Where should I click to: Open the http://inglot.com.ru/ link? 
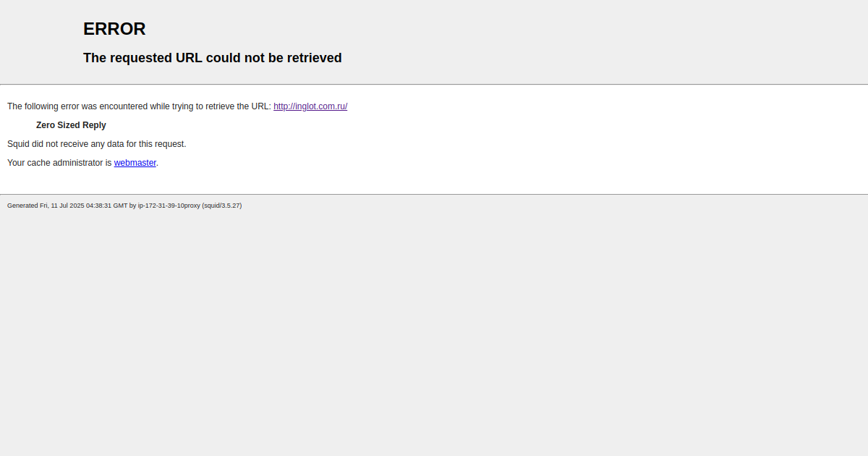pos(310,106)
